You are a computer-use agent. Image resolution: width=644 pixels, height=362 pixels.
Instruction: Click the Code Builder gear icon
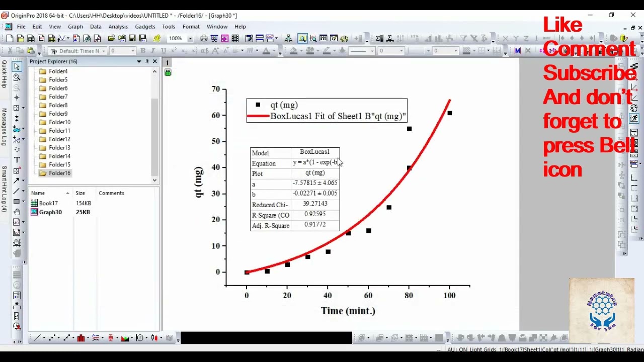pyautogui.click(x=344, y=38)
